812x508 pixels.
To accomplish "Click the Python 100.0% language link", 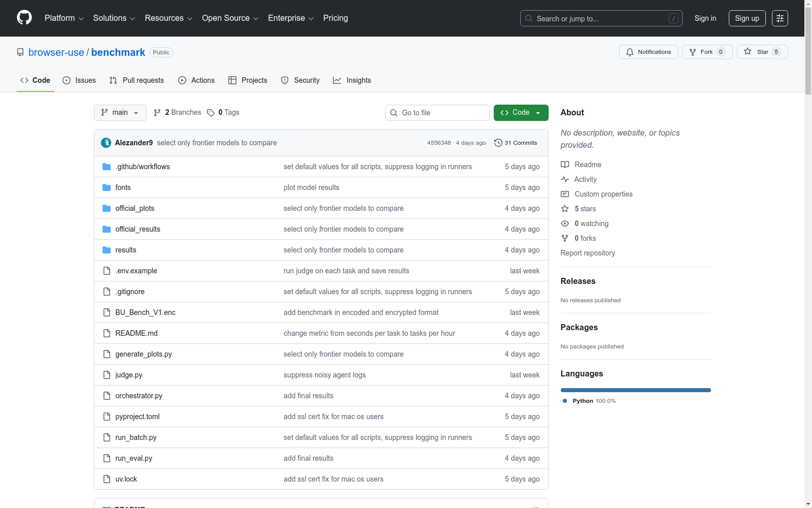I will (589, 401).
